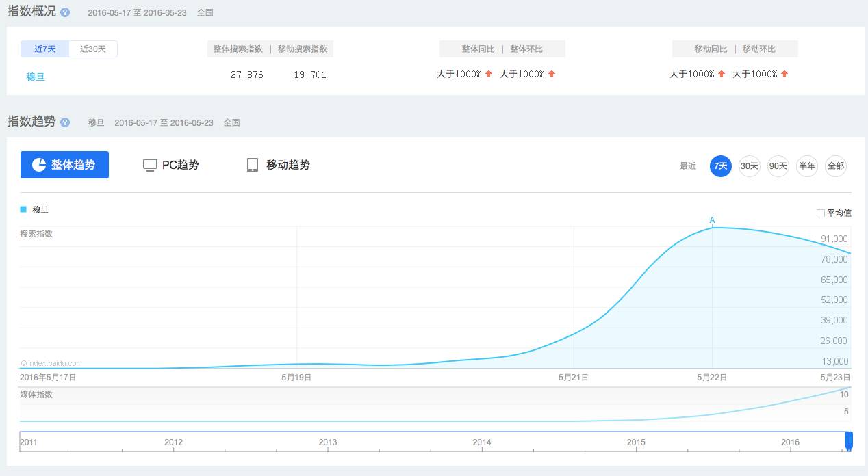Open the 指数概况 help question mark icon
The image size is (868, 476).
[x=64, y=11]
